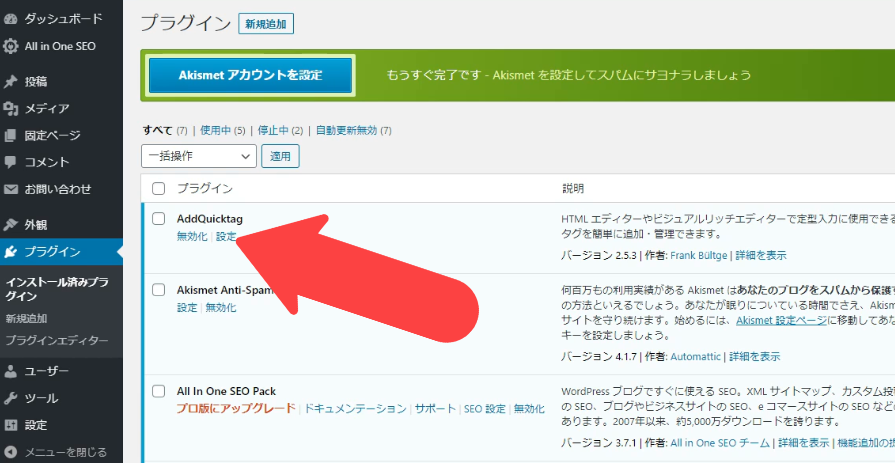895x463 pixels.
Task: Click 詳細を表示 for All In One SEO Pack
Action: 804,443
